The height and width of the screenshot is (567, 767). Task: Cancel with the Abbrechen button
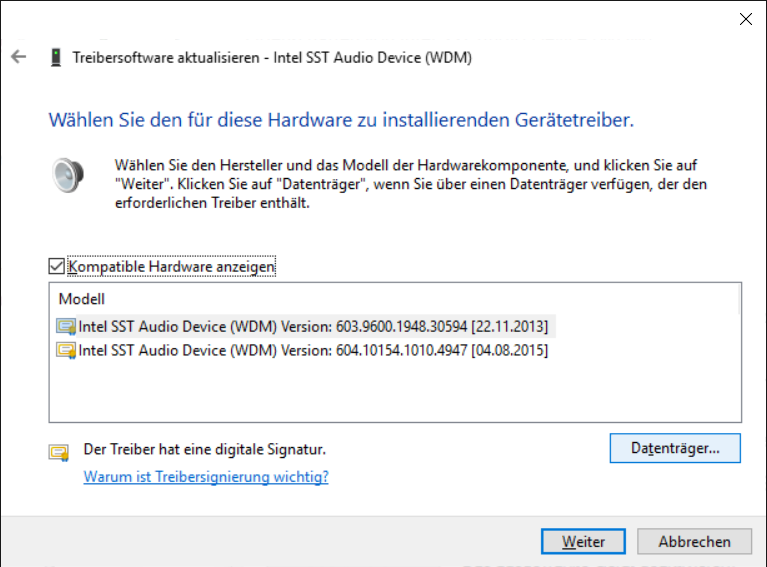click(694, 542)
